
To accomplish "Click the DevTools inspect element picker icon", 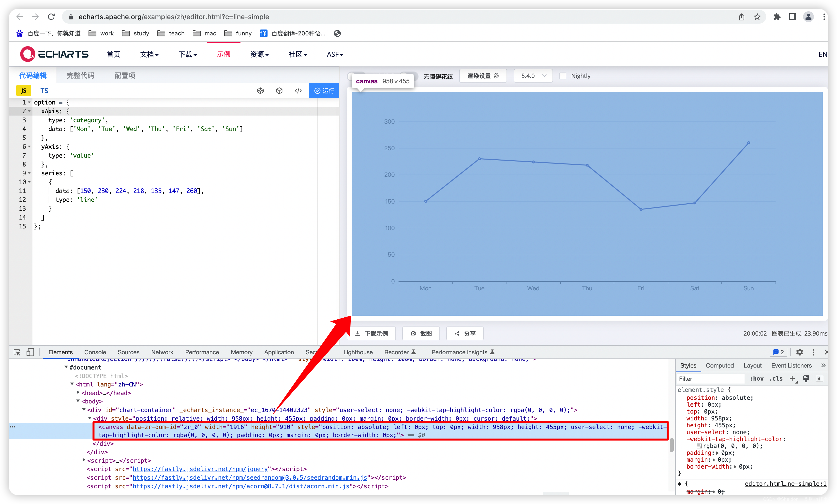I will (17, 352).
